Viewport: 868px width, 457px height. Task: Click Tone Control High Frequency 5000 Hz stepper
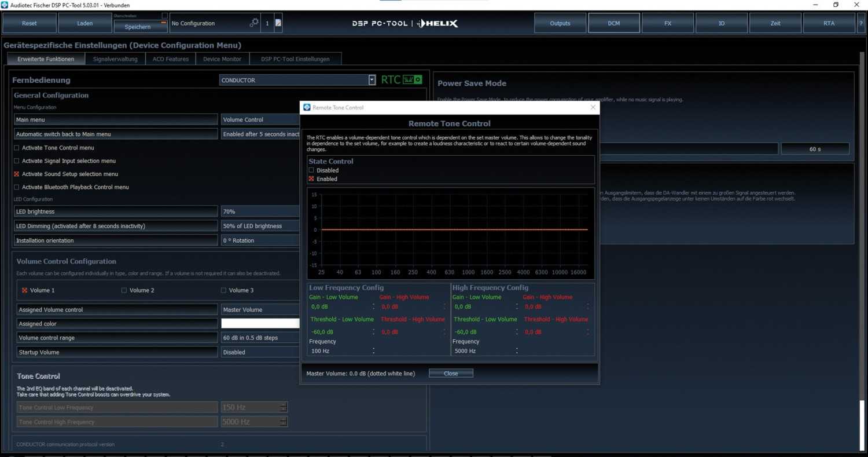283,422
